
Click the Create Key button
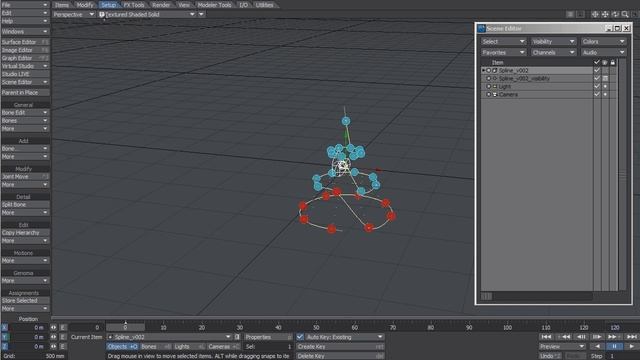point(340,347)
